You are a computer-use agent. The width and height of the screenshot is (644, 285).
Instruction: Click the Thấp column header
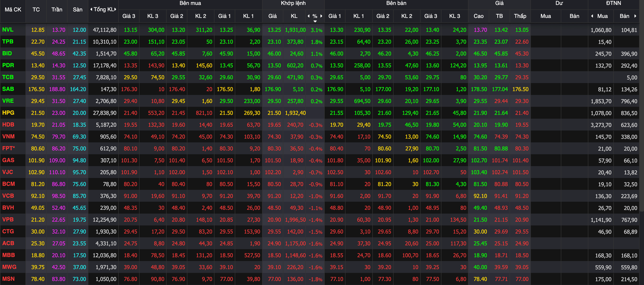tap(520, 16)
